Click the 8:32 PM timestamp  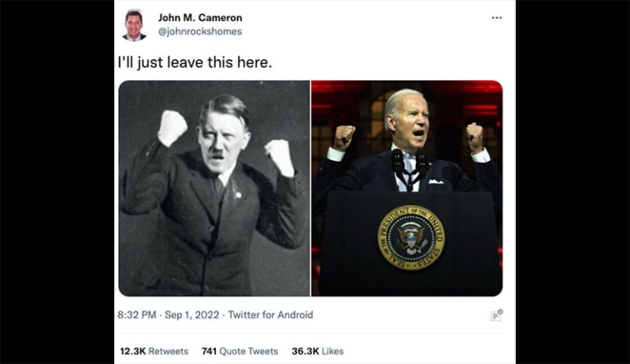tap(137, 315)
